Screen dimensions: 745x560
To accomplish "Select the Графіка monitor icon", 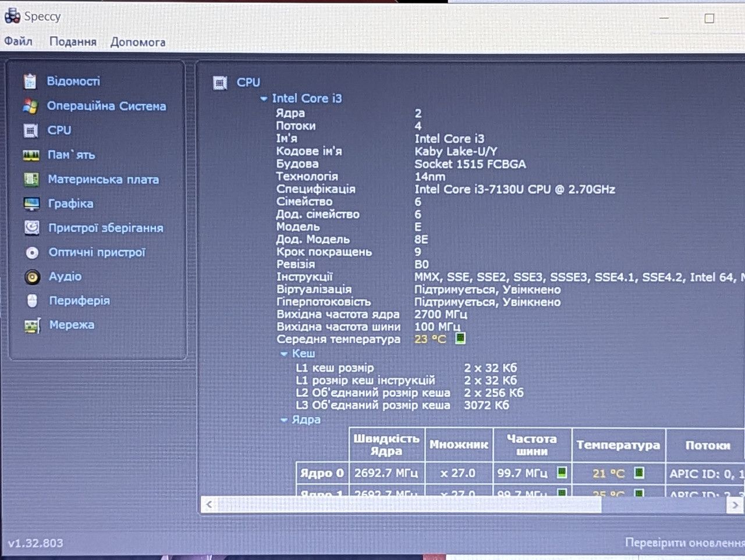I will 31,204.
